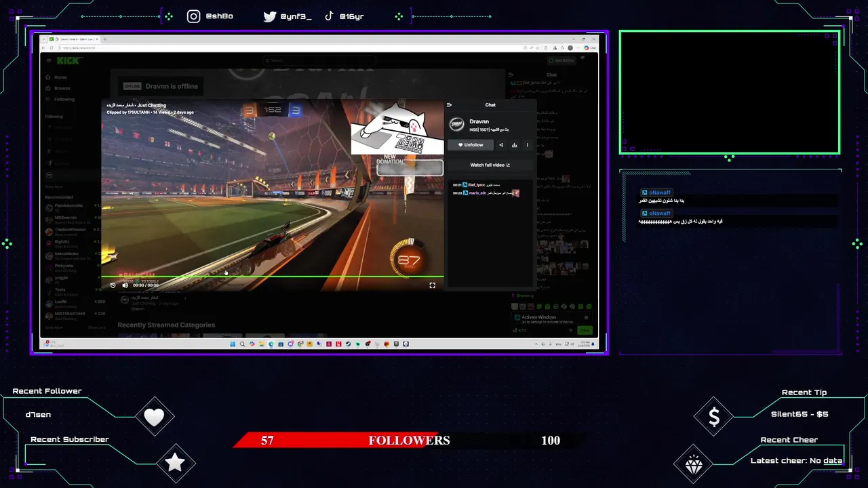The width and height of the screenshot is (868, 488).
Task: Click the TikTok icon in the overlay
Action: coord(329,16)
